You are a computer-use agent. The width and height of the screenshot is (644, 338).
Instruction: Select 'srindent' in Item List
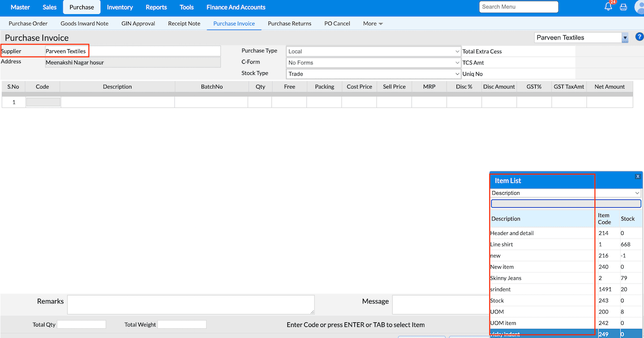[566, 289]
